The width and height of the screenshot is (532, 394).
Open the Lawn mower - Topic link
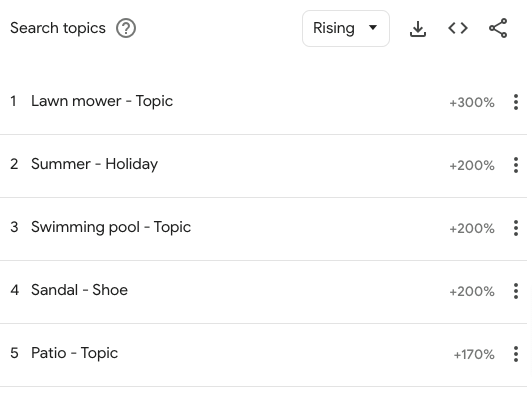102,101
